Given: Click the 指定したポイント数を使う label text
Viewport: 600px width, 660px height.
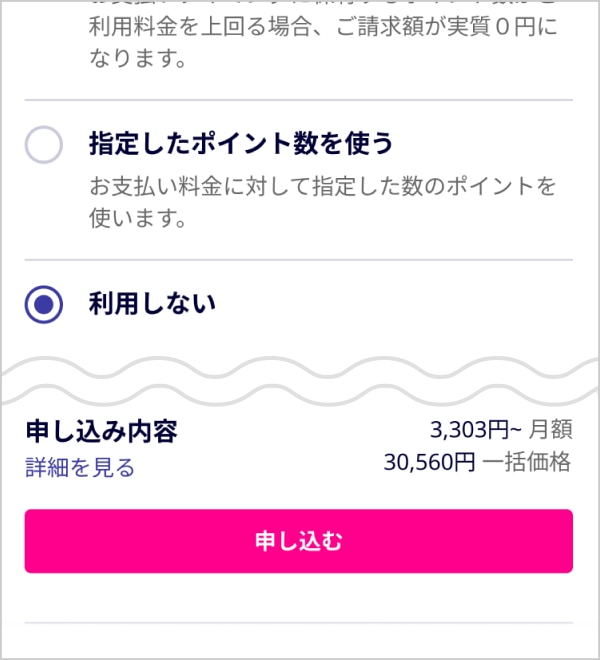Looking at the screenshot, I should point(241,145).
